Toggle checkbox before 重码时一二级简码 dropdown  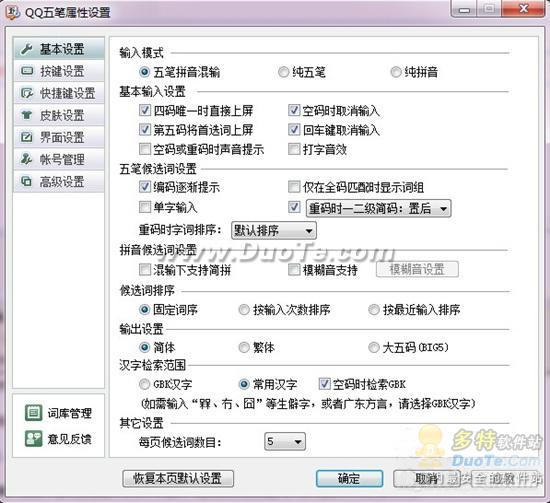point(294,207)
